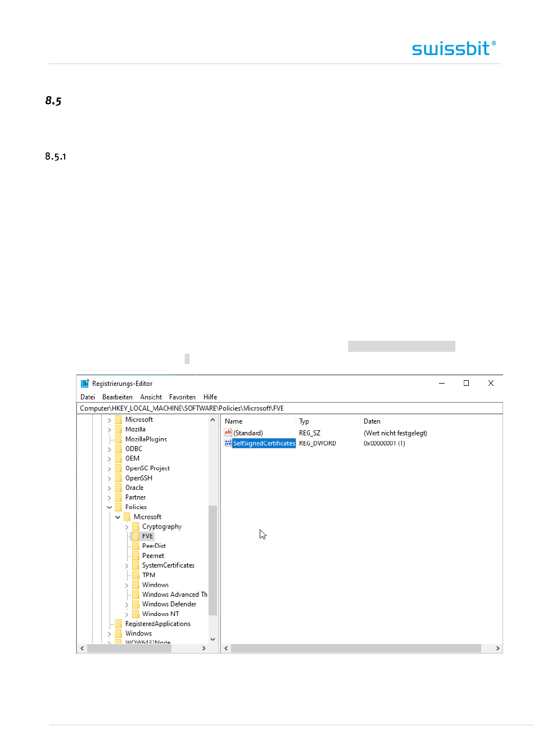The image size is (534, 756).
Task: Collapse the Microsoft key under Policies
Action: (x=118, y=517)
